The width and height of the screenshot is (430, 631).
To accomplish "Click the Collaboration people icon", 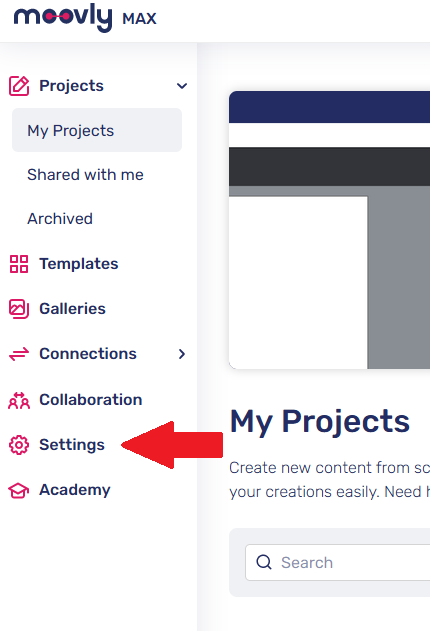I will coord(19,400).
